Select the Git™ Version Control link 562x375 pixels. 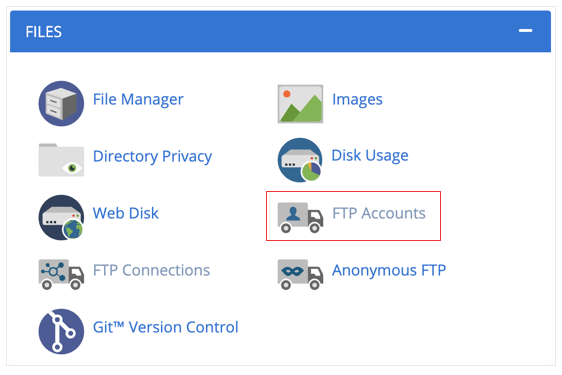click(166, 327)
